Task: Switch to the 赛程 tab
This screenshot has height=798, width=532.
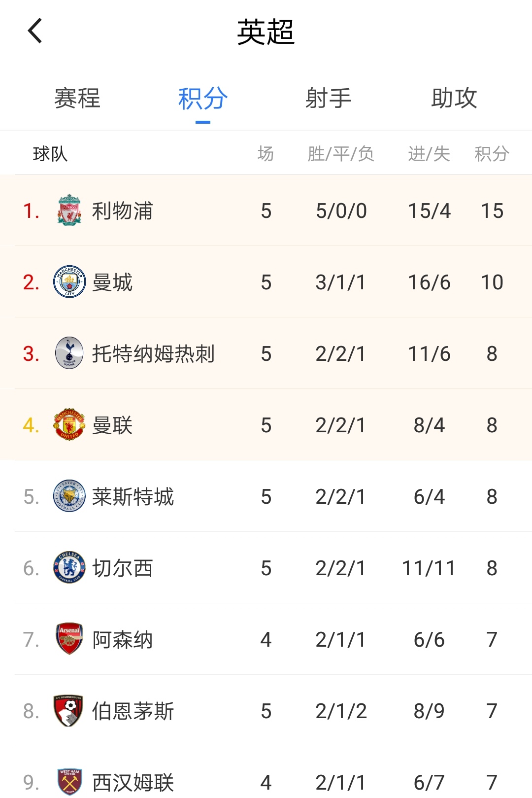Action: click(x=77, y=98)
